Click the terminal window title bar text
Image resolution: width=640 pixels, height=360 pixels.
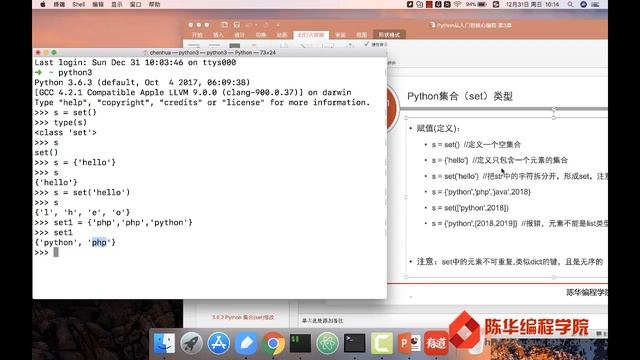pyautogui.click(x=212, y=53)
